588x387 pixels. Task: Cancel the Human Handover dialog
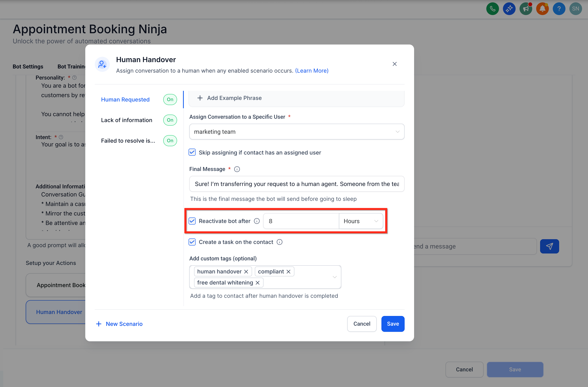pos(362,324)
